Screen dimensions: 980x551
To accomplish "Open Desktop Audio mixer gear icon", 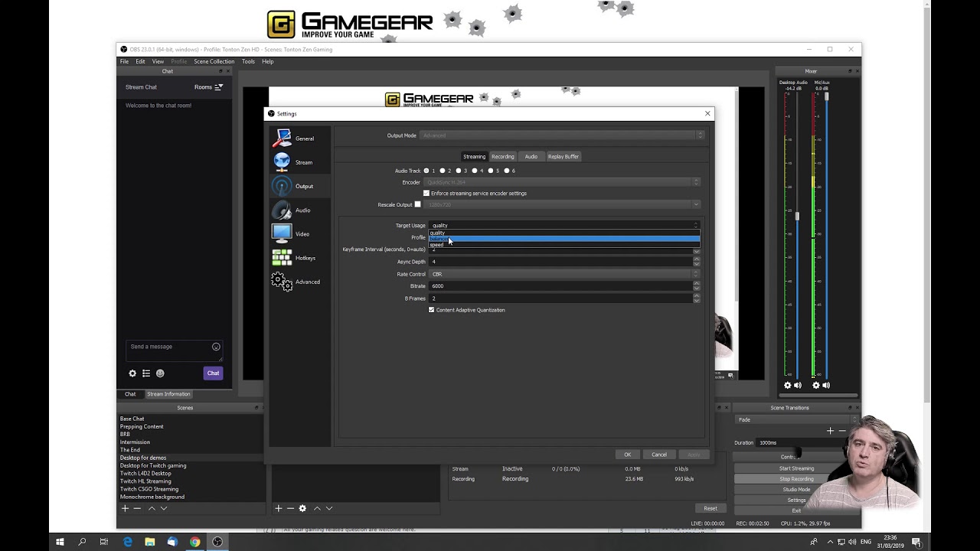I will pos(788,386).
